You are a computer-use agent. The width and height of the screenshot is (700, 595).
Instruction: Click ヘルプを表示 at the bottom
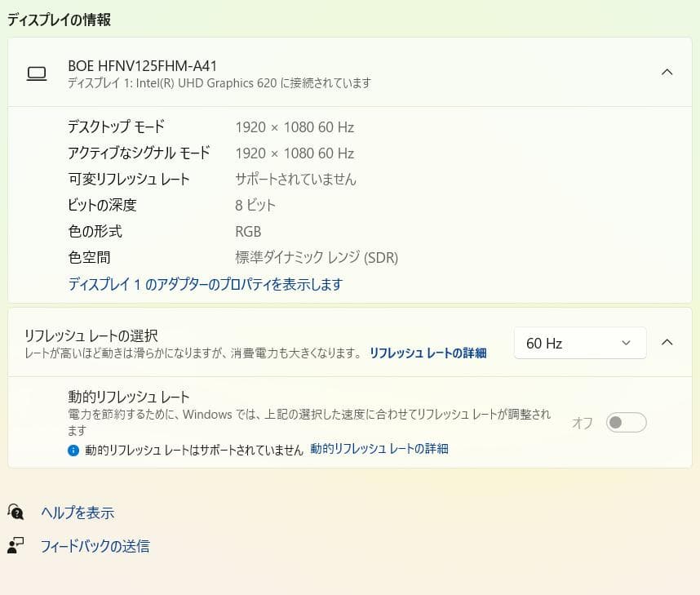pyautogui.click(x=78, y=513)
